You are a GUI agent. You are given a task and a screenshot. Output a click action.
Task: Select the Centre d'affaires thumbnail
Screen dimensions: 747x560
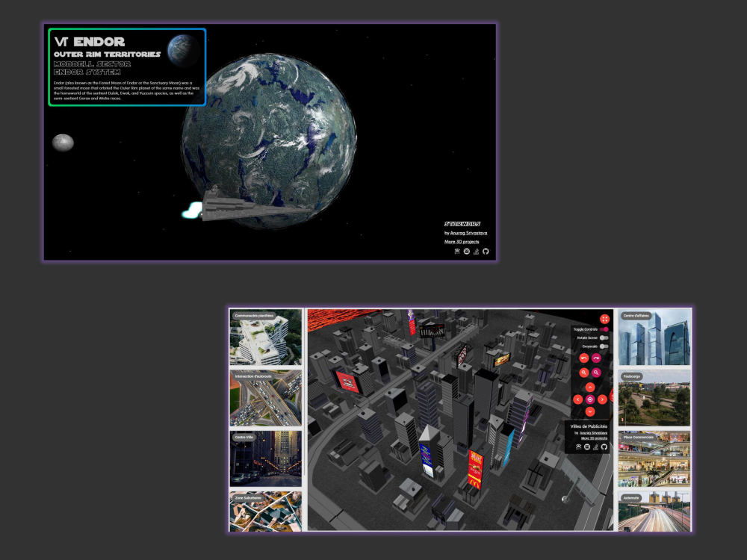tap(654, 337)
